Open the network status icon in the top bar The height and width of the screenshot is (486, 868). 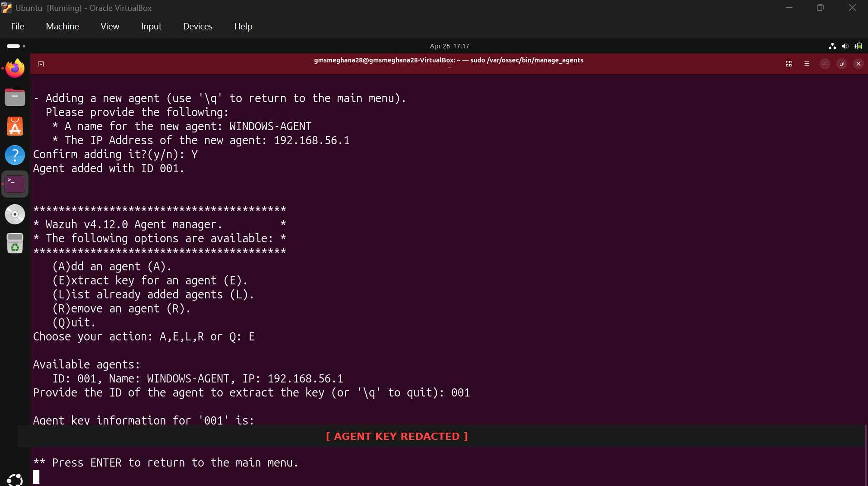[x=832, y=46]
